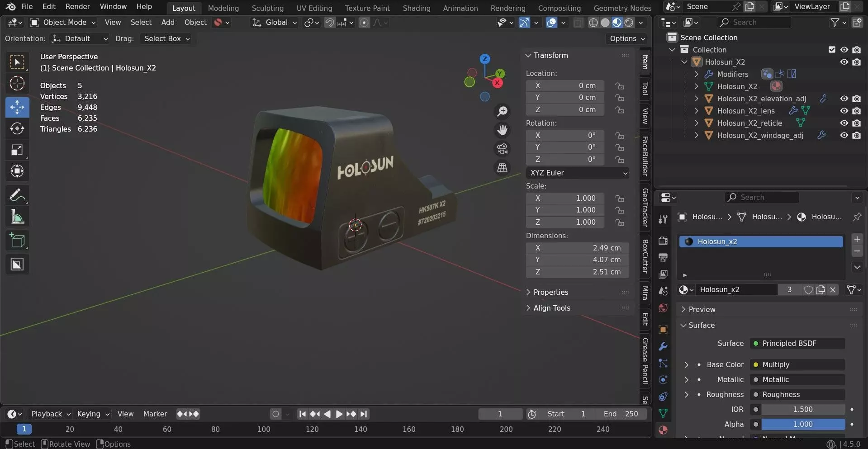868x449 pixels.
Task: Expand the Base Color row
Action: pyautogui.click(x=687, y=364)
